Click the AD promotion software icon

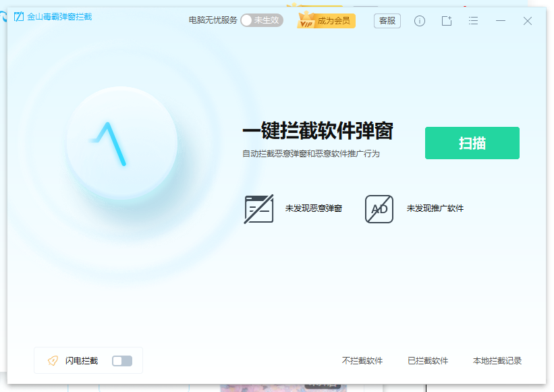tap(378, 208)
